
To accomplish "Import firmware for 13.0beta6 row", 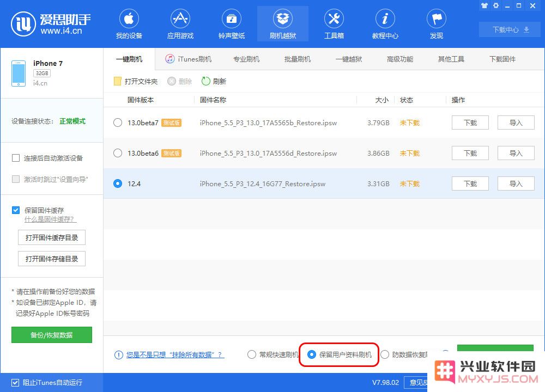I will [x=516, y=153].
